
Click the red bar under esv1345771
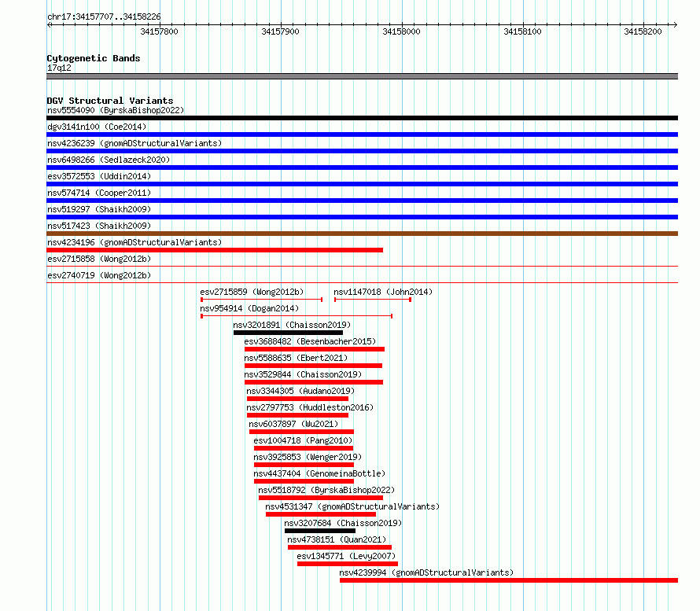[348, 564]
